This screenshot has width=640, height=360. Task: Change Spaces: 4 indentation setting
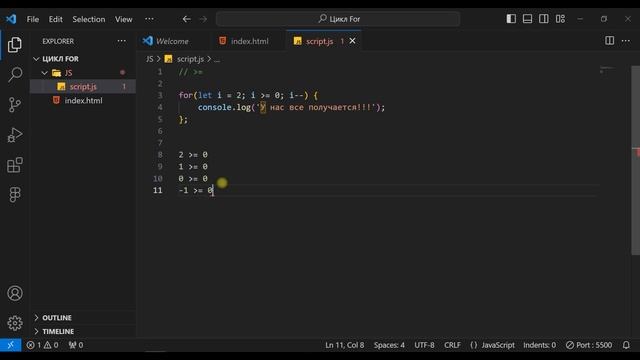tap(389, 345)
